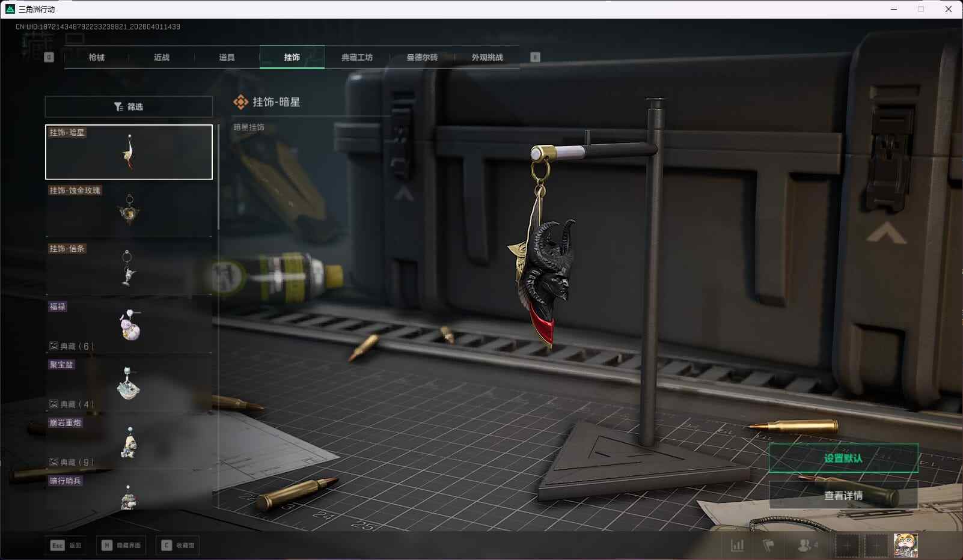The image size is (963, 560).
Task: Click the 设置默认 button
Action: (x=843, y=458)
